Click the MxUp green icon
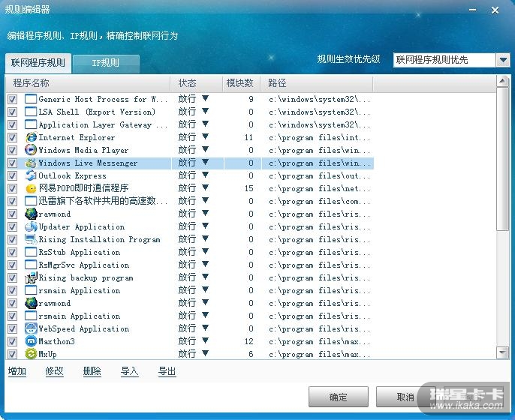This screenshot has width=515, height=420. (x=31, y=354)
